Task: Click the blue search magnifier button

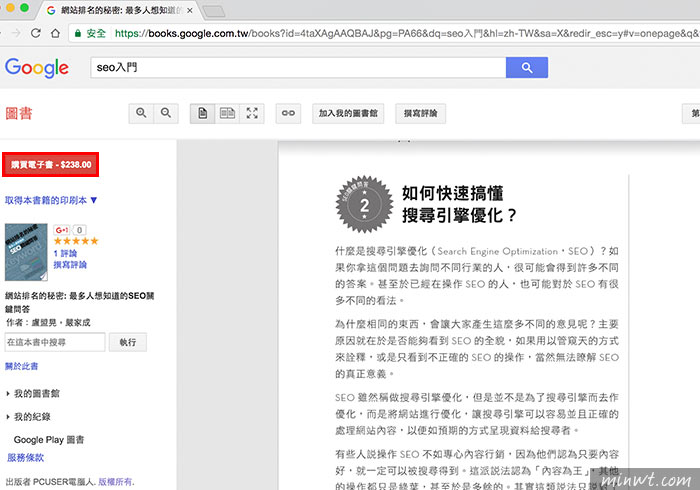Action: click(527, 67)
